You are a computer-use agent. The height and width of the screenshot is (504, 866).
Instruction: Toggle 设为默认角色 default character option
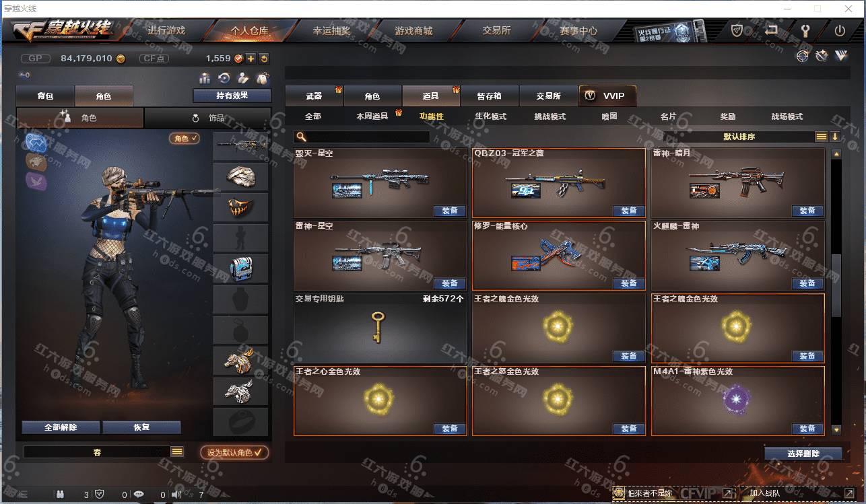click(234, 453)
